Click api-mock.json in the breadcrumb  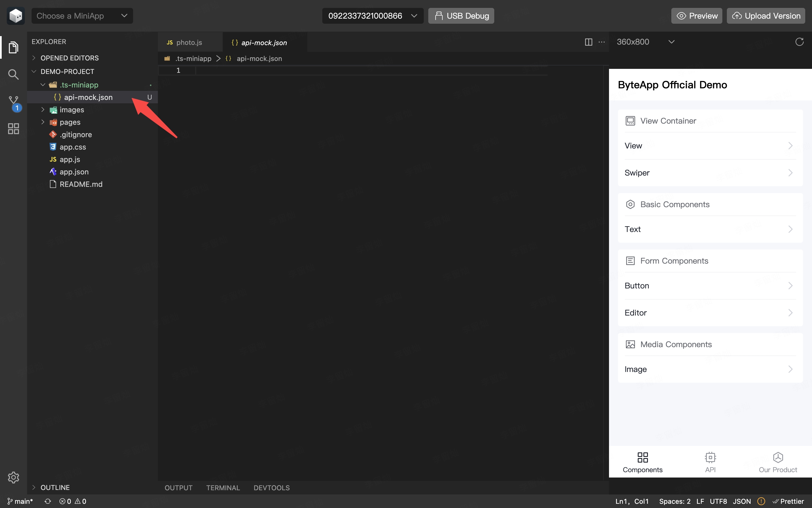[x=259, y=58]
